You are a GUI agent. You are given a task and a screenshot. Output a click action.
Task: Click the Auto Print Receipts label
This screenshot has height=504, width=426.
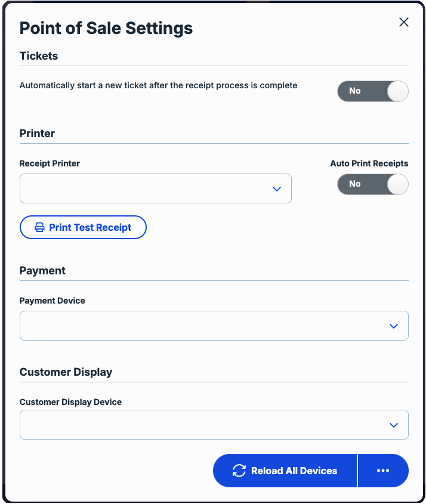pyautogui.click(x=369, y=163)
